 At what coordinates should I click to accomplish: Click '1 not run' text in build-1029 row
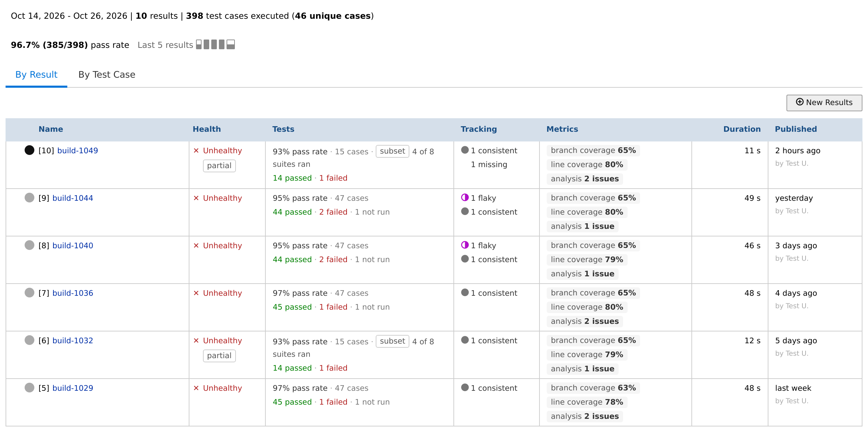(x=372, y=402)
